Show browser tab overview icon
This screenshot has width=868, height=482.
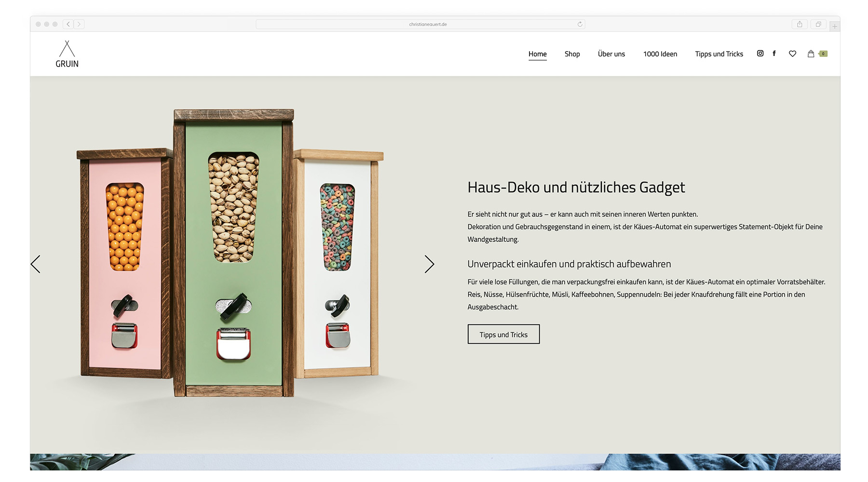tap(818, 24)
